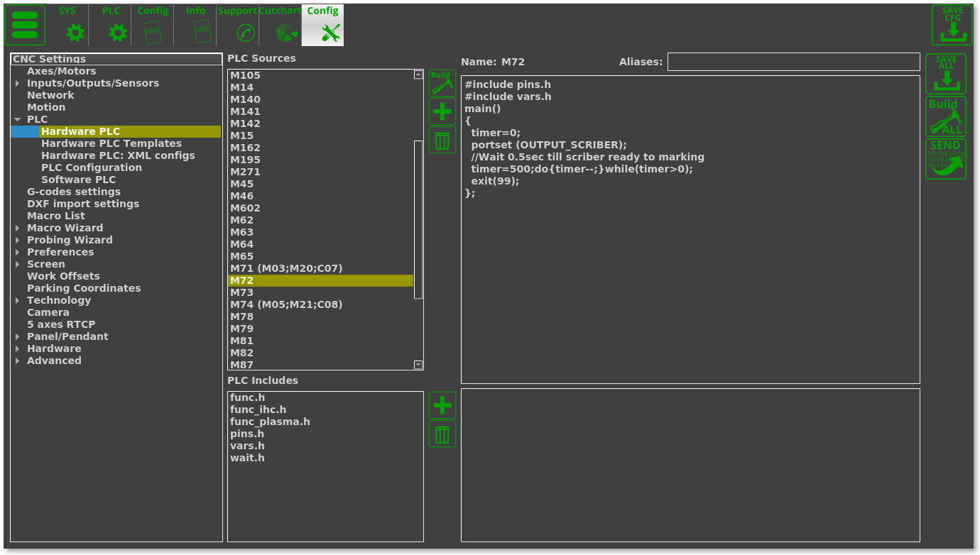Switch to the Cutchart tab
Screen dimensions: 980x555
(x=280, y=25)
